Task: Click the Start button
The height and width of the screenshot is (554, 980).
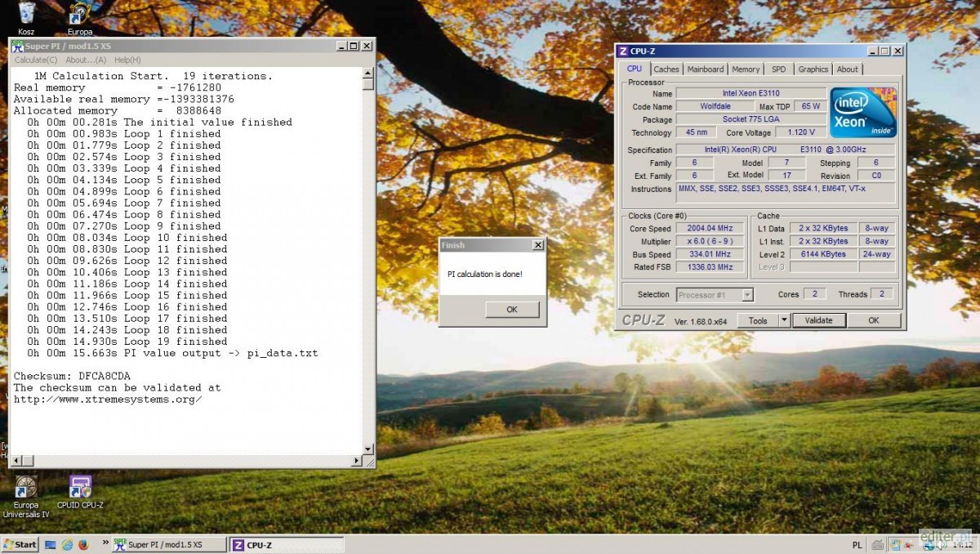Action: (x=20, y=544)
